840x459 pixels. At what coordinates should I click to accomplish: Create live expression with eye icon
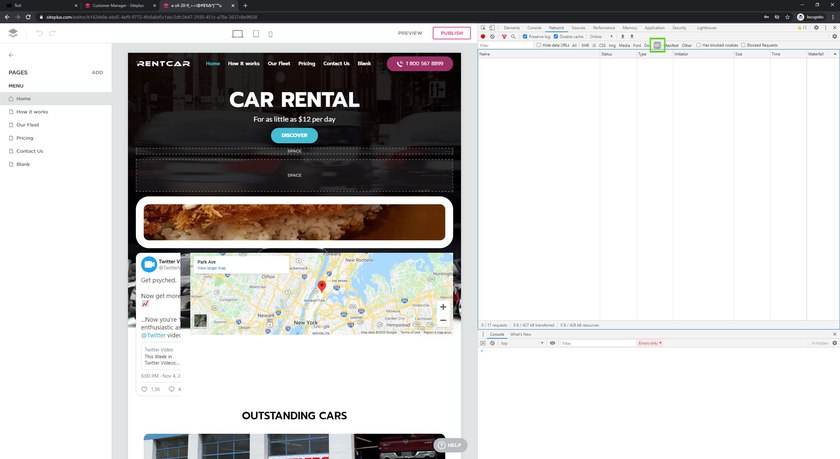coord(552,343)
